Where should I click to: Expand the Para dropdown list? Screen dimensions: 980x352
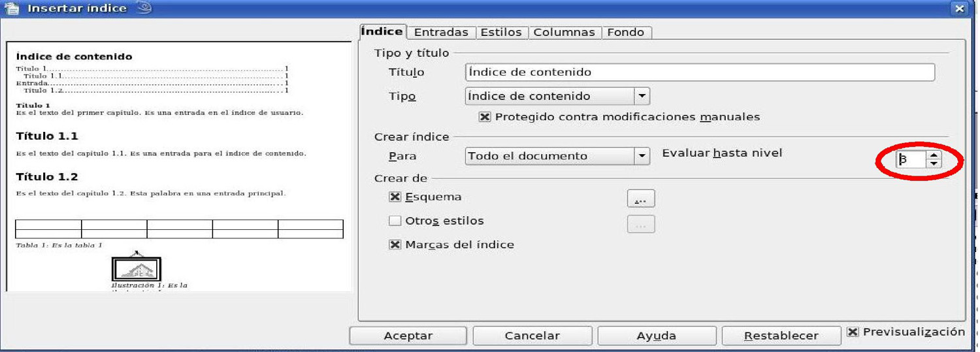pyautogui.click(x=642, y=156)
